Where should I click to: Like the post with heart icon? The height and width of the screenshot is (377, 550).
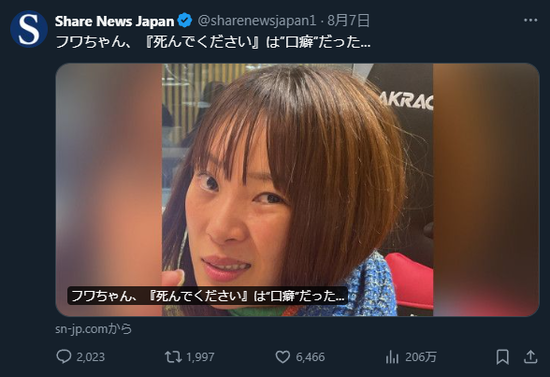[x=283, y=357]
